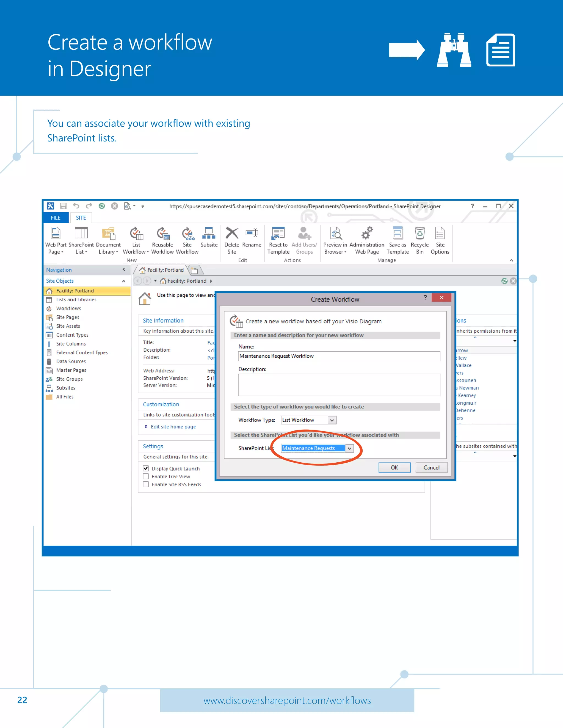Click the green Refresh icon in title bar

[102, 206]
